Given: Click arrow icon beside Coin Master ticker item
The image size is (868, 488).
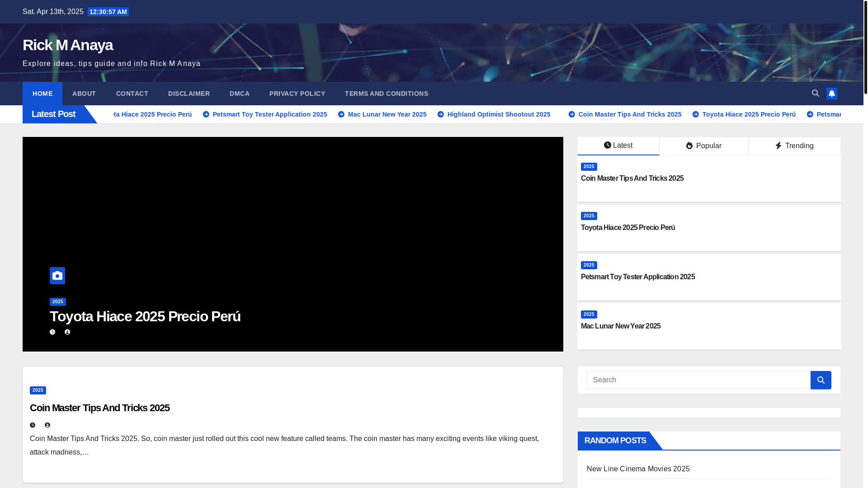Looking at the screenshot, I should coord(572,114).
